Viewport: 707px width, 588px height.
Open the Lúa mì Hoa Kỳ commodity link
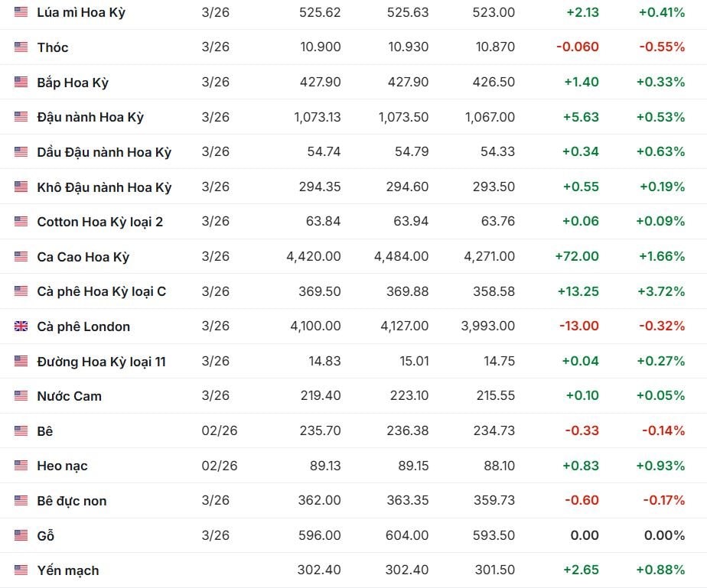tap(81, 13)
